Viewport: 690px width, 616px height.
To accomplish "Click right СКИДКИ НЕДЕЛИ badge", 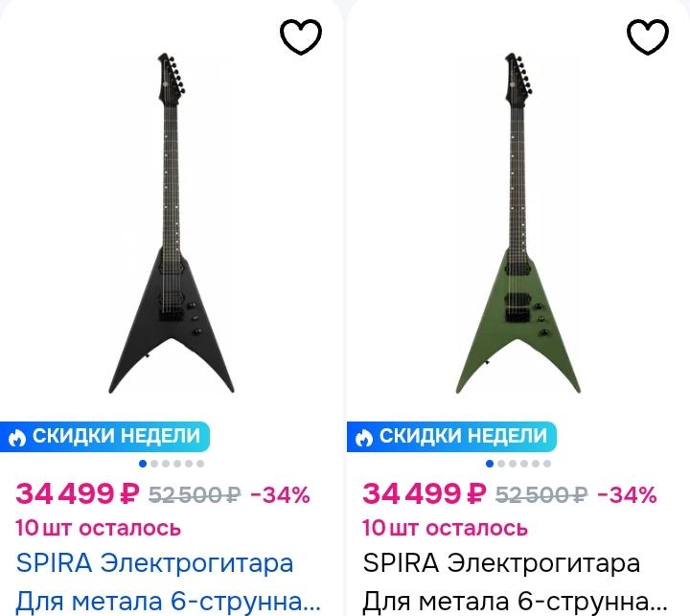I will click(451, 437).
